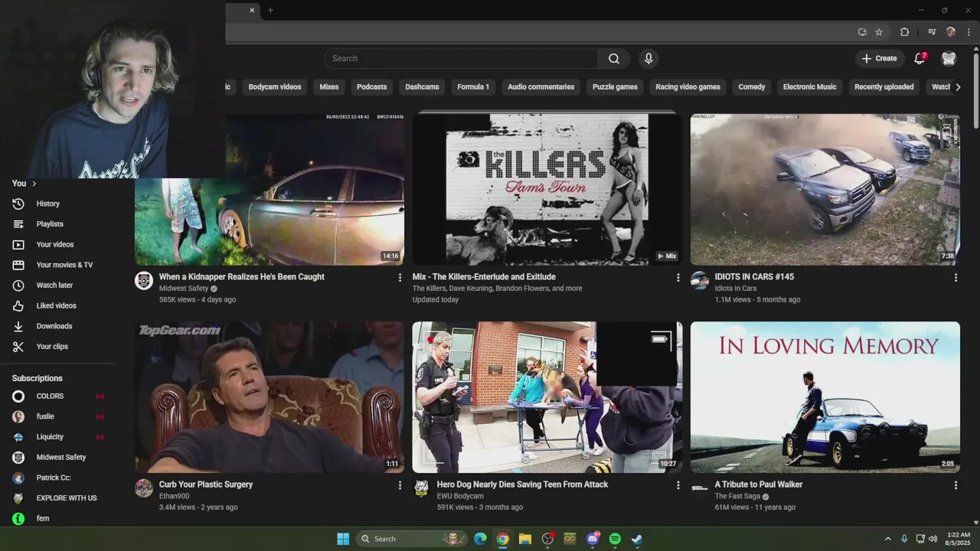Expand the You section chevron
Screen dimensions: 980x551
pyautogui.click(x=34, y=184)
